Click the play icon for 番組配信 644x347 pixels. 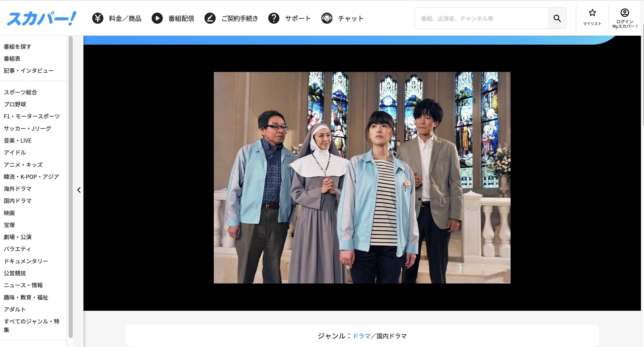click(x=157, y=18)
